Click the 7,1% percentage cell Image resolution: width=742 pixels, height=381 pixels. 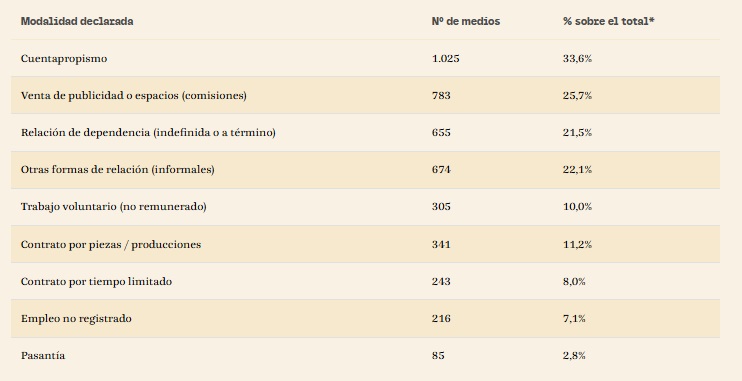pyautogui.click(x=574, y=319)
